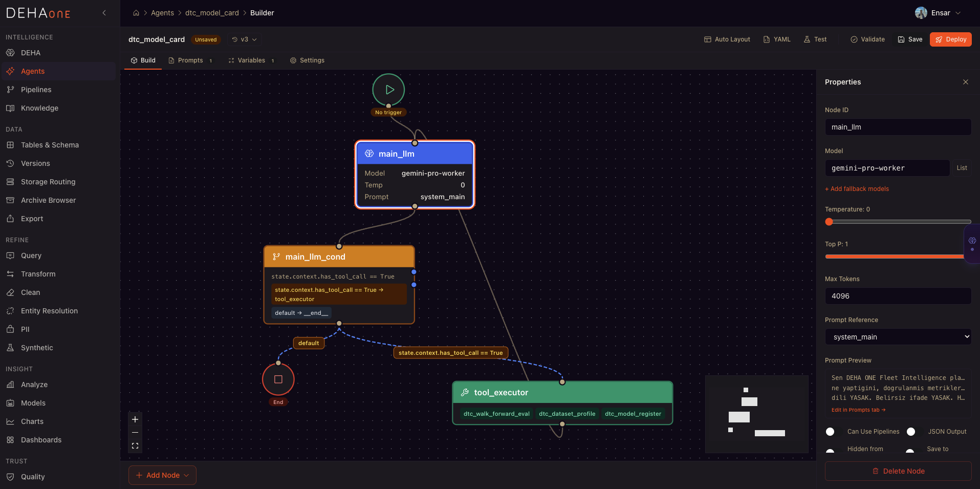Open the Add Node dropdown
The height and width of the screenshot is (489, 980).
click(x=162, y=475)
